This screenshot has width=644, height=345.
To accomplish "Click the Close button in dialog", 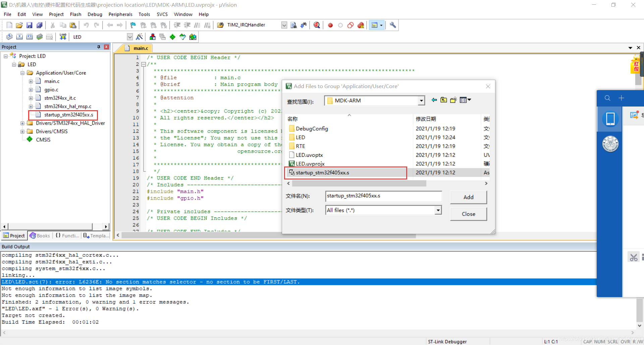I will [x=468, y=214].
